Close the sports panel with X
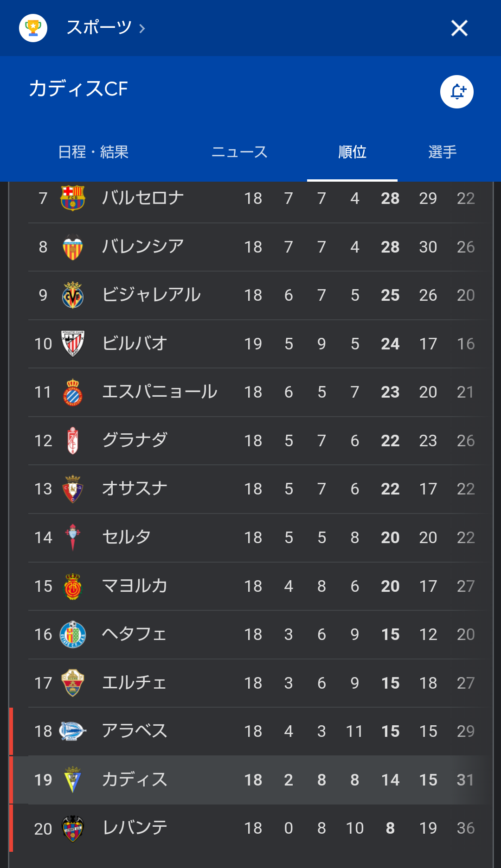Viewport: 501px width, 868px height. point(459,28)
